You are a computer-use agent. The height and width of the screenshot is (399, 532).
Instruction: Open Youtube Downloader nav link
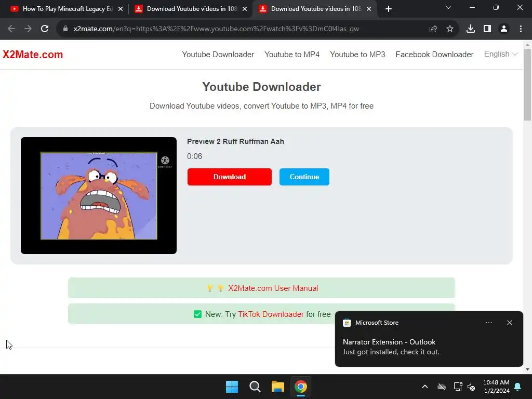coord(218,54)
